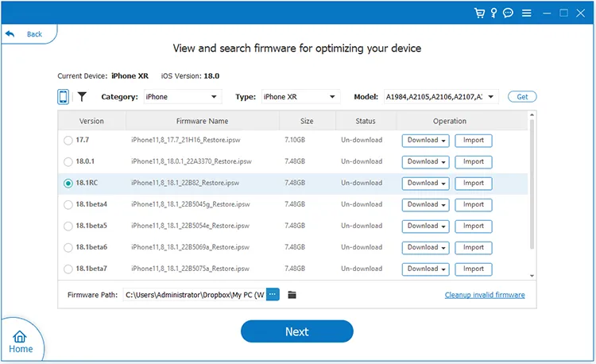596x364 pixels.
Task: Open Download dropdown for 18.1beta6
Action: [x=426, y=248]
